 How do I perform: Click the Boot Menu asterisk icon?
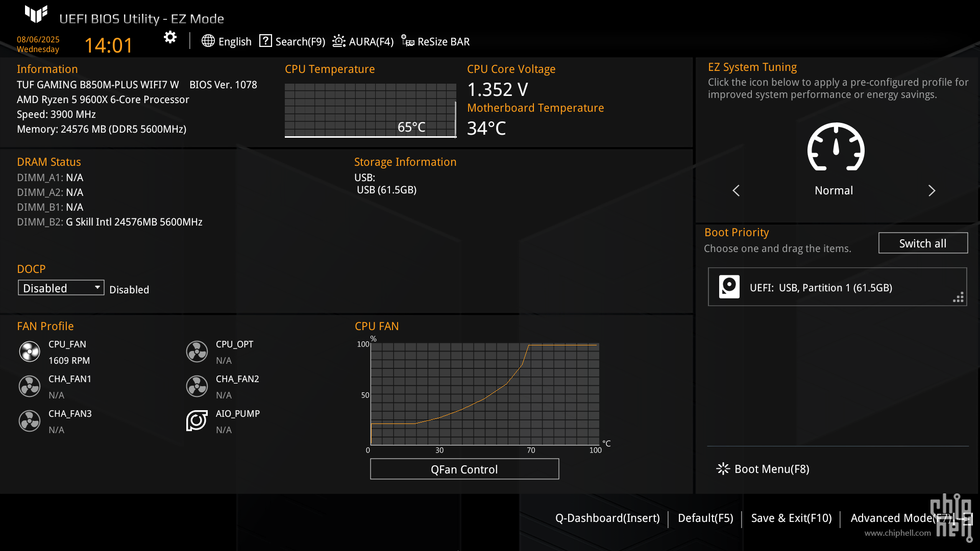[723, 469]
